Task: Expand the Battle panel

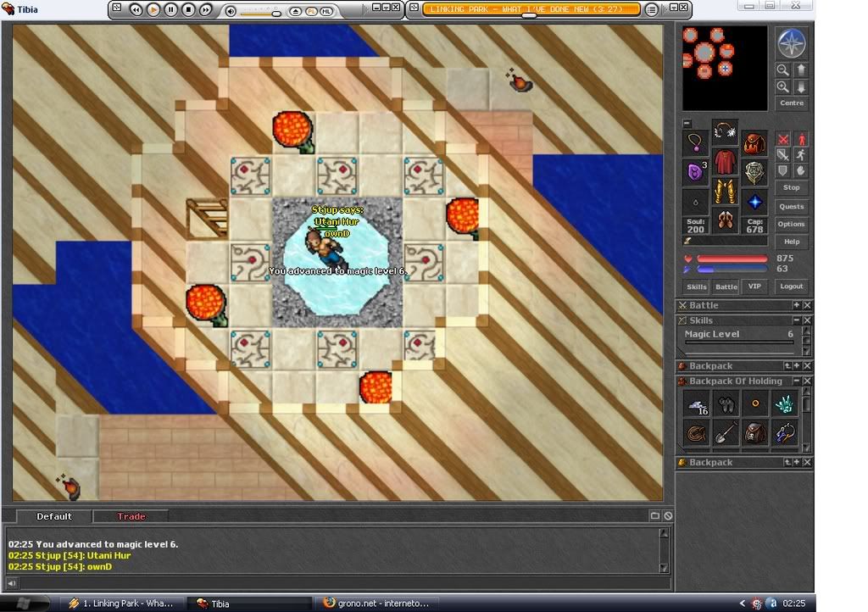Action: pos(797,305)
